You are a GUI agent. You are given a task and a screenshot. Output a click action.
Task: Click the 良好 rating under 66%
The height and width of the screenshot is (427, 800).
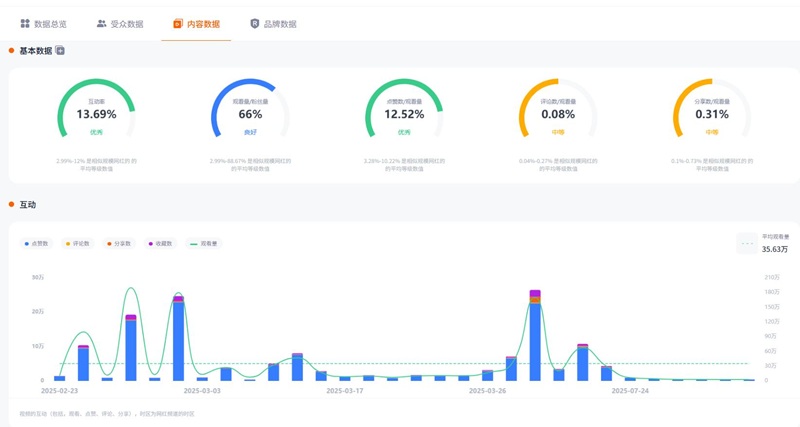pos(250,132)
